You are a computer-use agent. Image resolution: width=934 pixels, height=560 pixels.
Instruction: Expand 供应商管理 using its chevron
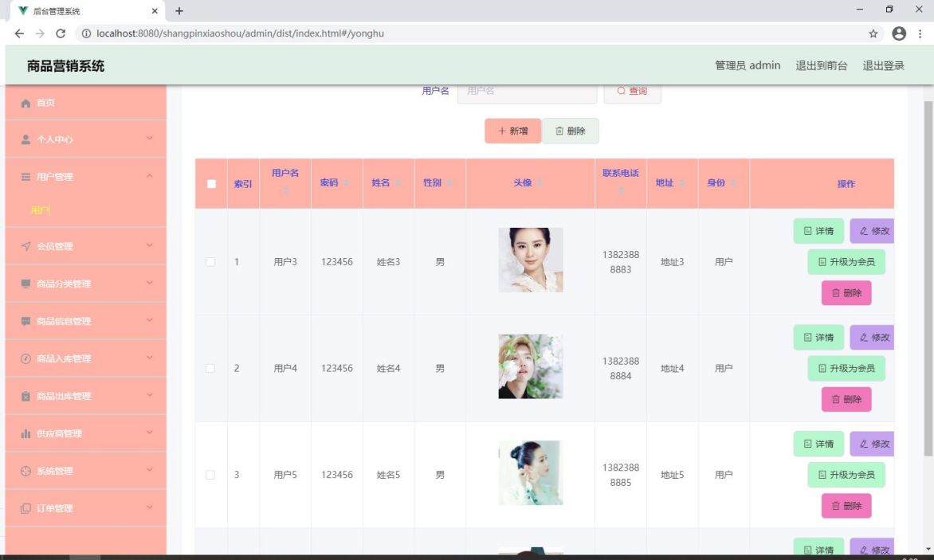point(150,433)
